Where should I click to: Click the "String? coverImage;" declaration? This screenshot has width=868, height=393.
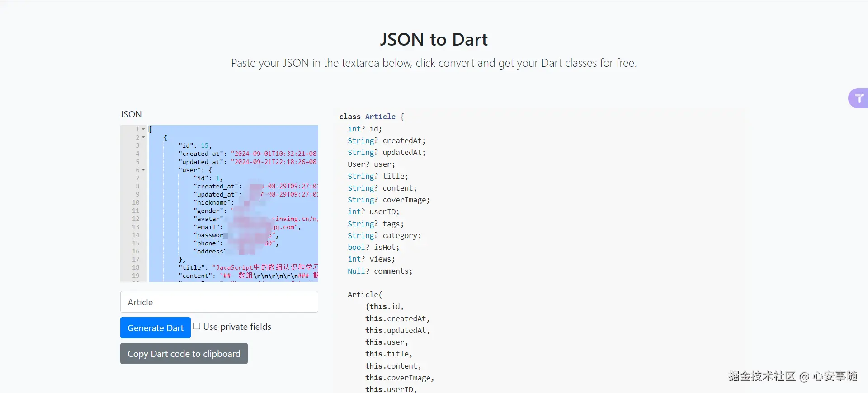click(389, 200)
